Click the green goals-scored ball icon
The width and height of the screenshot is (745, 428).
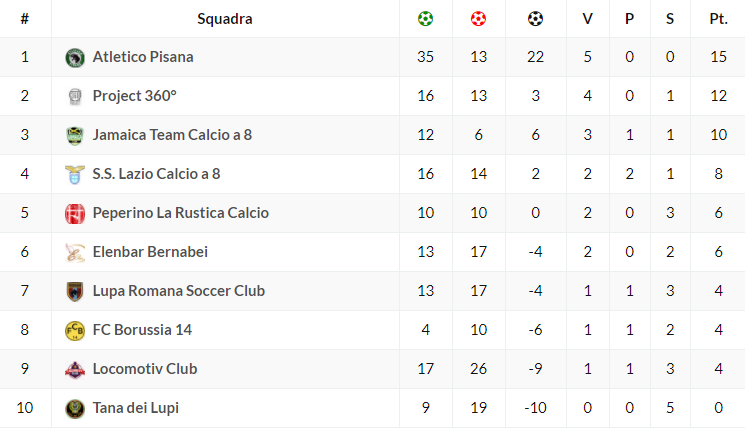click(x=426, y=18)
